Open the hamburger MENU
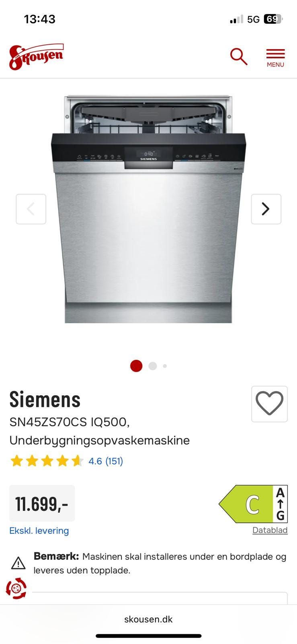The height and width of the screenshot is (644, 297). coord(275,58)
